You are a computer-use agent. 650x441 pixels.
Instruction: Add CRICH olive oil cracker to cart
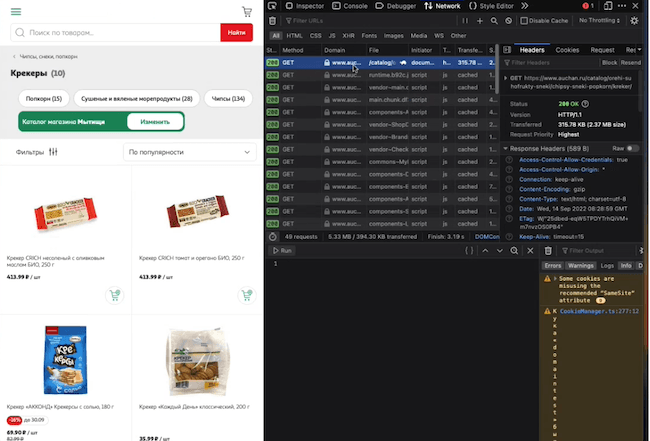coord(114,296)
